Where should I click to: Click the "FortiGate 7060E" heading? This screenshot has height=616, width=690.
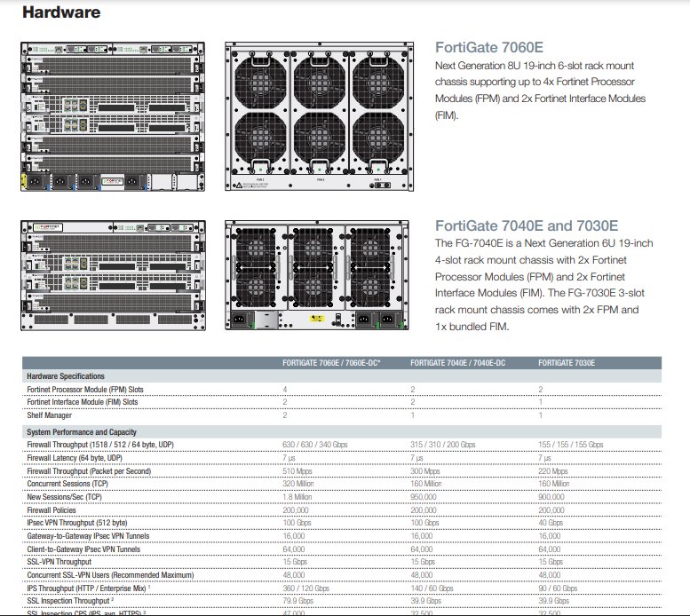[x=489, y=47]
